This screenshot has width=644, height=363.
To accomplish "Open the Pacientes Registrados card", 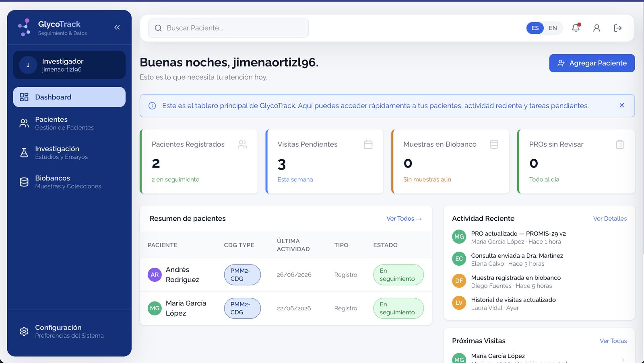I will [199, 162].
